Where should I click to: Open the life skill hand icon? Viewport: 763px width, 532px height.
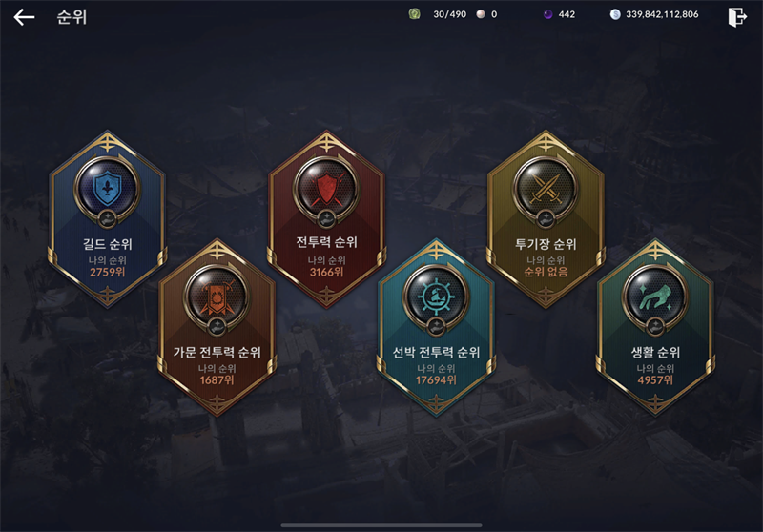pyautogui.click(x=655, y=297)
